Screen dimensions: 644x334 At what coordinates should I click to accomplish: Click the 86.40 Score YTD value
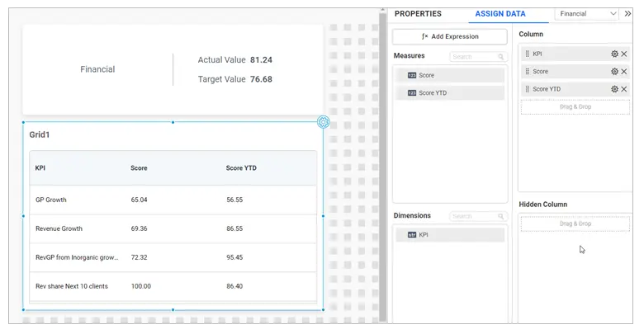point(234,286)
